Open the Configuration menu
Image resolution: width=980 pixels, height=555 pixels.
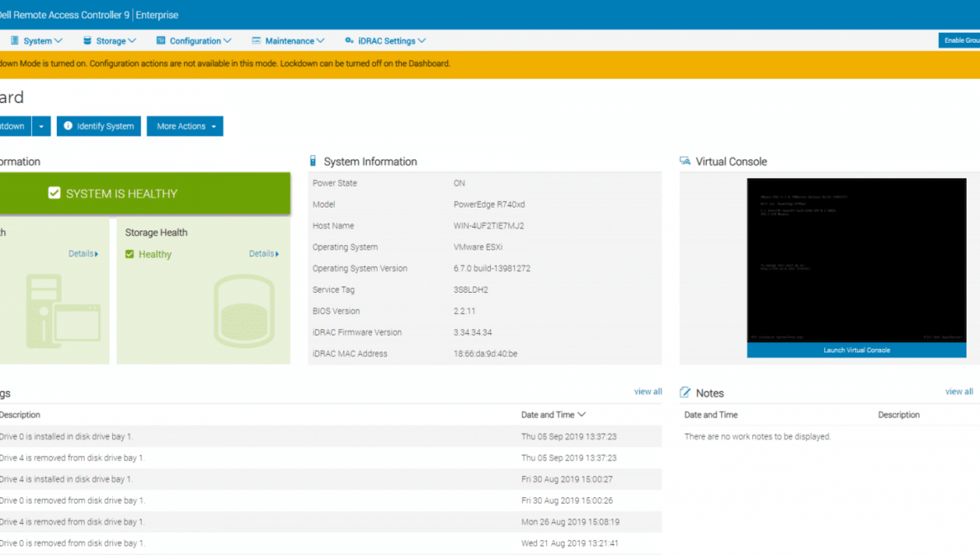[x=194, y=40]
